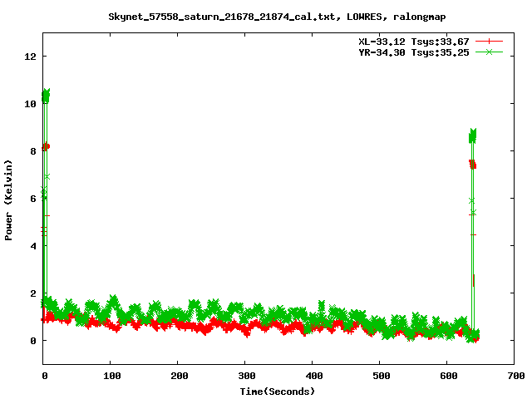Click y-axis tick label 6
The height and width of the screenshot is (399, 532).
[33, 199]
